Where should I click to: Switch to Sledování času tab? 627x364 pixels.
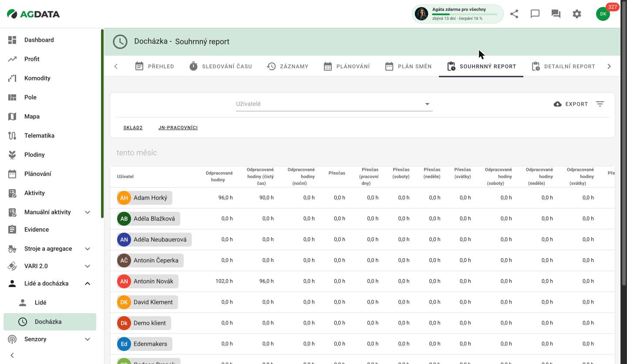click(221, 67)
